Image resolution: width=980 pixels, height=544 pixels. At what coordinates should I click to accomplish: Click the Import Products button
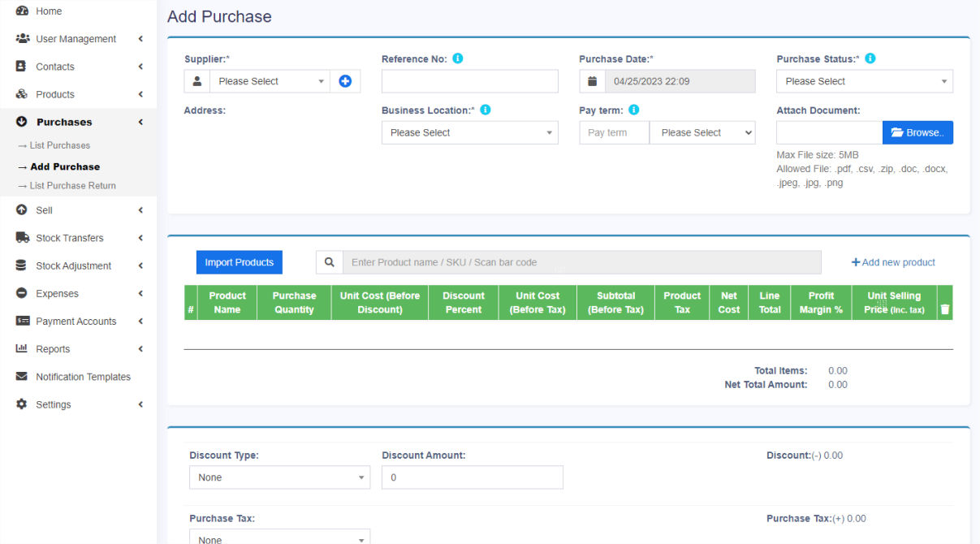pyautogui.click(x=239, y=262)
